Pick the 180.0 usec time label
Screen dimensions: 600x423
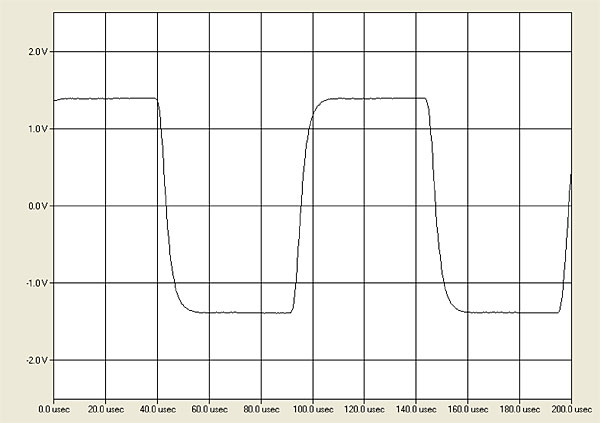point(518,409)
